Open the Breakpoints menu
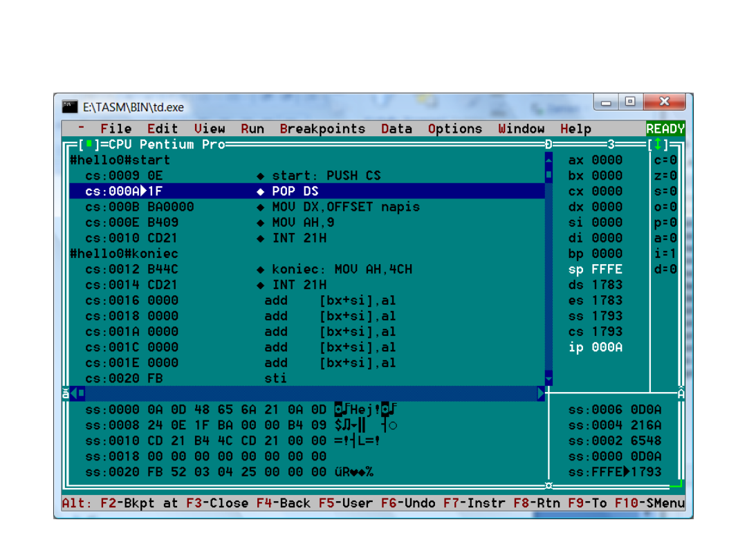 click(322, 129)
